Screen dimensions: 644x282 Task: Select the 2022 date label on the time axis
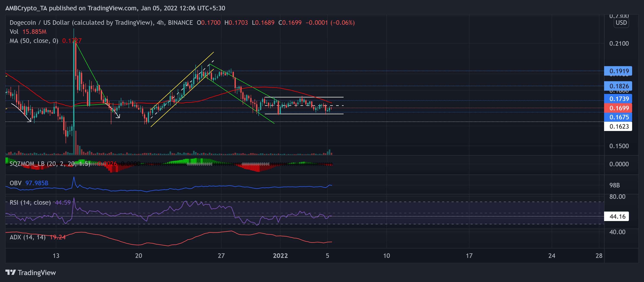click(x=281, y=255)
